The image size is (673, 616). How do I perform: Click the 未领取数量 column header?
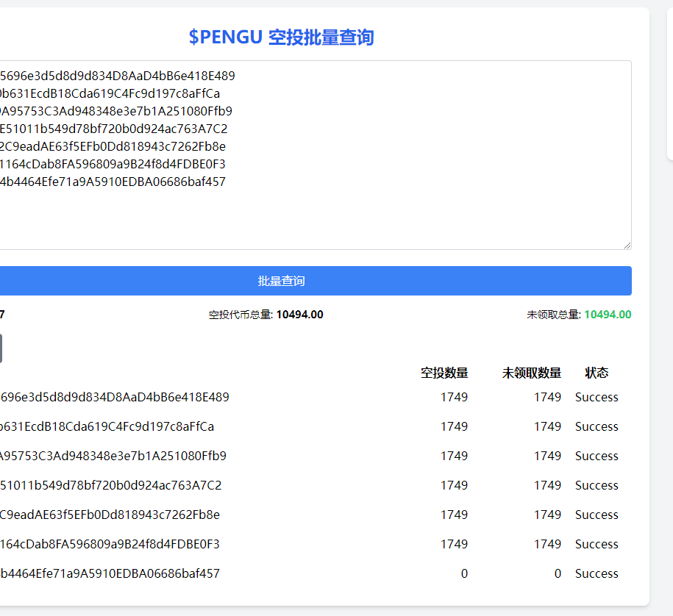click(532, 373)
